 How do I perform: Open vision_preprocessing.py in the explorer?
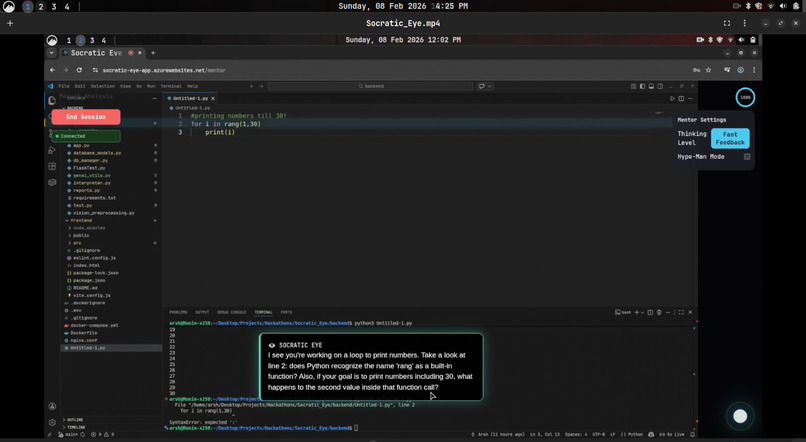103,213
